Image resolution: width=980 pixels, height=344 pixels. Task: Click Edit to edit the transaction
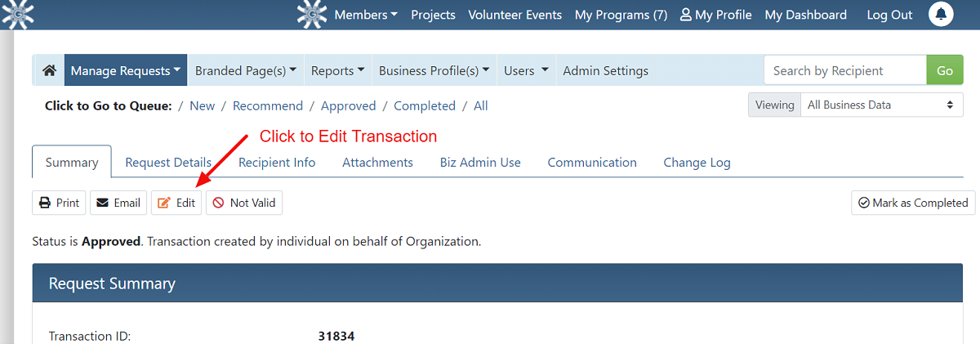coord(176,203)
